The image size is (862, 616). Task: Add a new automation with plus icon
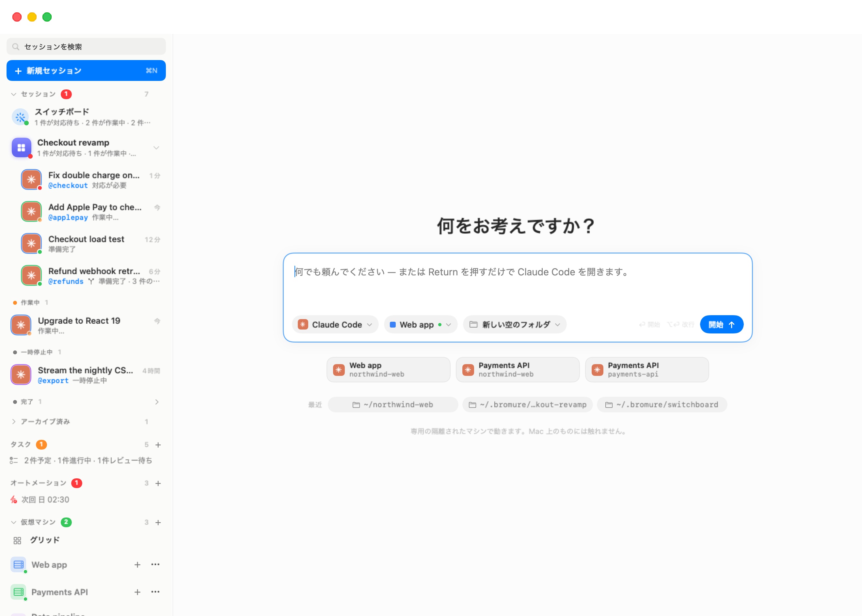point(158,483)
